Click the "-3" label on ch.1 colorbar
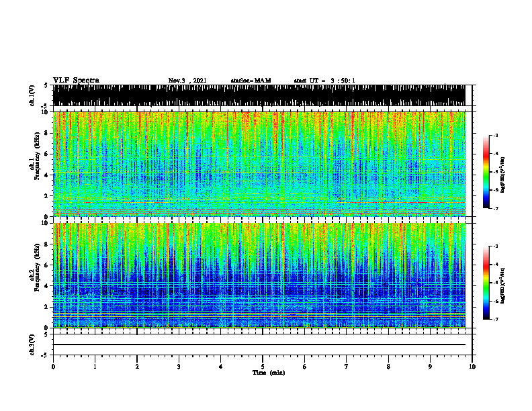Image resolution: width=532 pixels, height=411 pixels. pyautogui.click(x=496, y=136)
